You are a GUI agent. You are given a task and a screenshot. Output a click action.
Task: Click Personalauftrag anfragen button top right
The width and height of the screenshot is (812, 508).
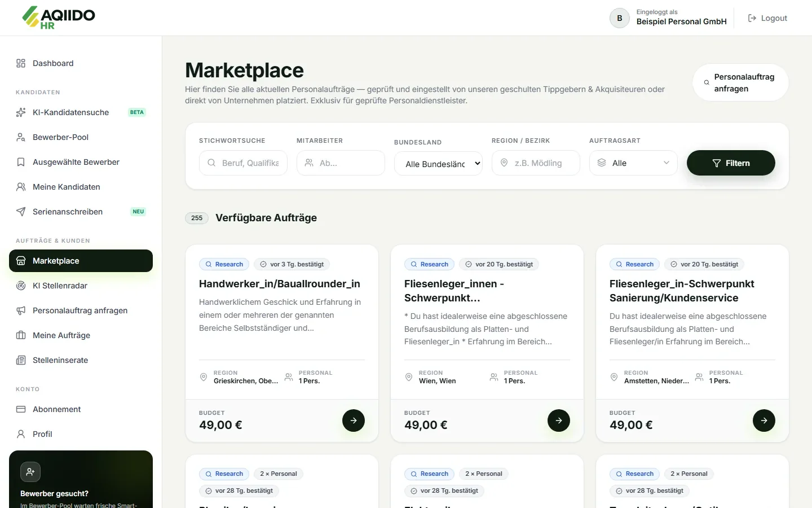[x=740, y=82]
